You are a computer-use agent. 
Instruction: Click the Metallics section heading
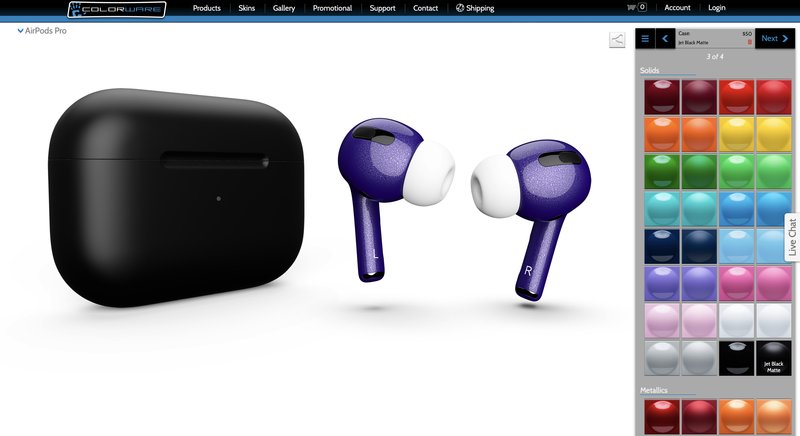[654, 390]
